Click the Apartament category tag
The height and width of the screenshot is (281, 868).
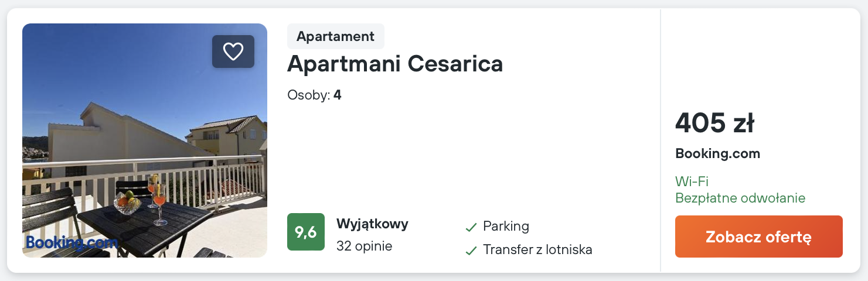335,36
